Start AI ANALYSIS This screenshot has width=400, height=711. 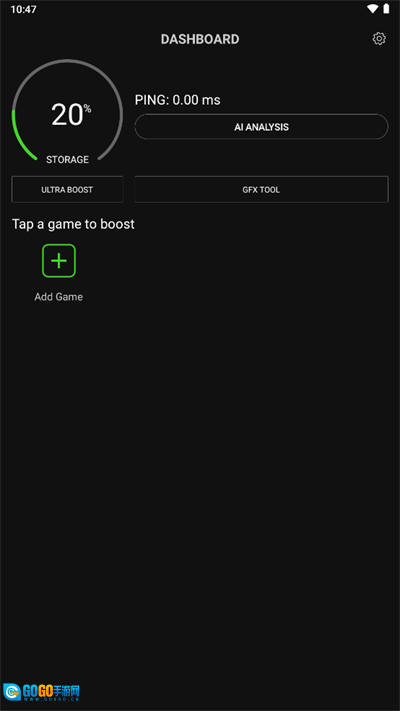pyautogui.click(x=261, y=127)
